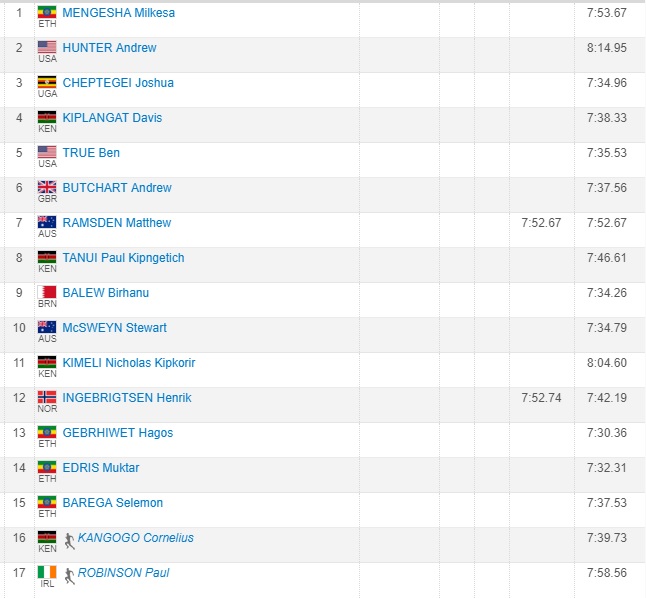Screen dimensions: 646x598
Task: Select TRUE Ben name link
Action: coord(91,153)
